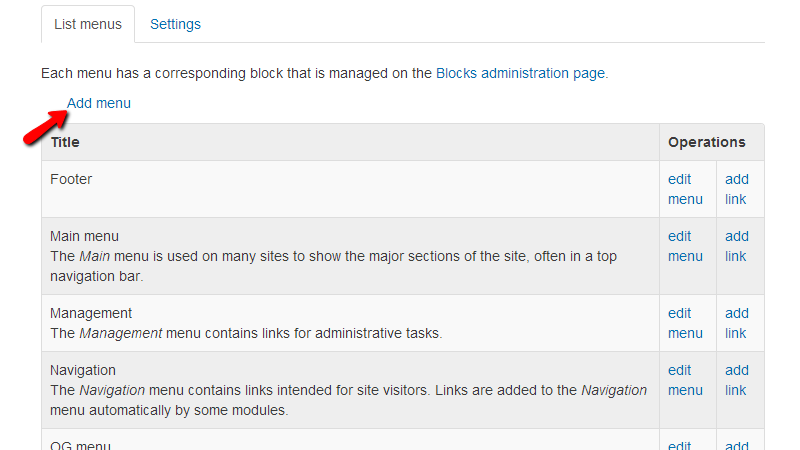Click the Add menu link
Viewport: 800px width, 450px height.
click(x=98, y=103)
